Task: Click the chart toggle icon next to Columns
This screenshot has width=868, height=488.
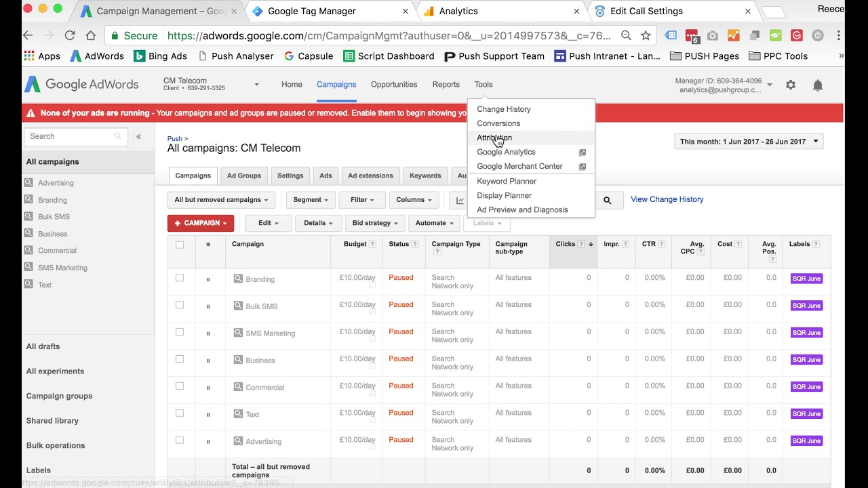Action: coord(460,200)
